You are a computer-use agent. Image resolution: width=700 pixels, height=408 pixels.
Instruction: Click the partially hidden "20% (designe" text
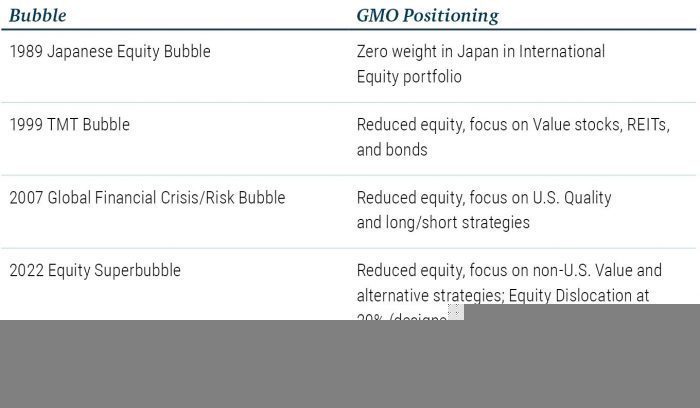click(x=402, y=317)
